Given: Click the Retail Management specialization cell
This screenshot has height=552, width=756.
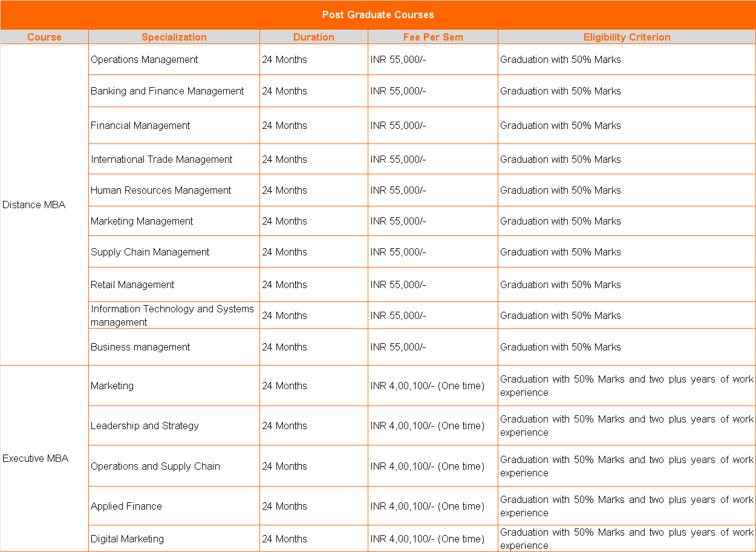Looking at the screenshot, I should (x=132, y=284).
